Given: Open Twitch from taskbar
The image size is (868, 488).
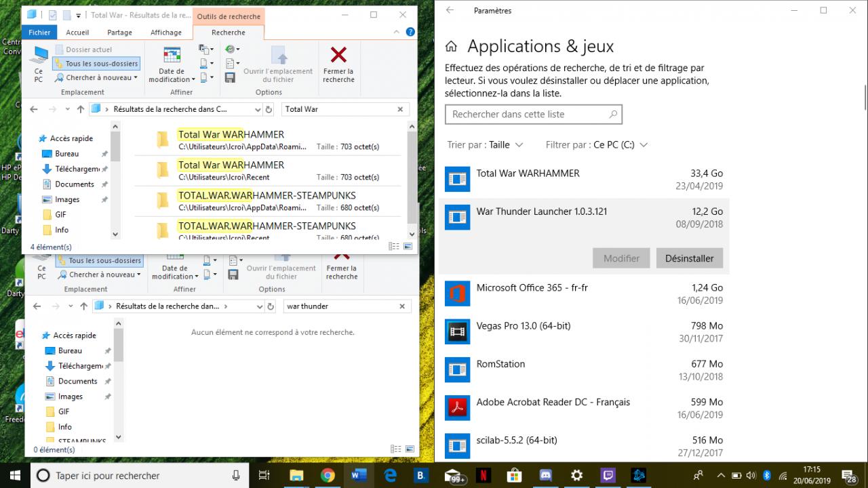Looking at the screenshot, I should [x=608, y=476].
